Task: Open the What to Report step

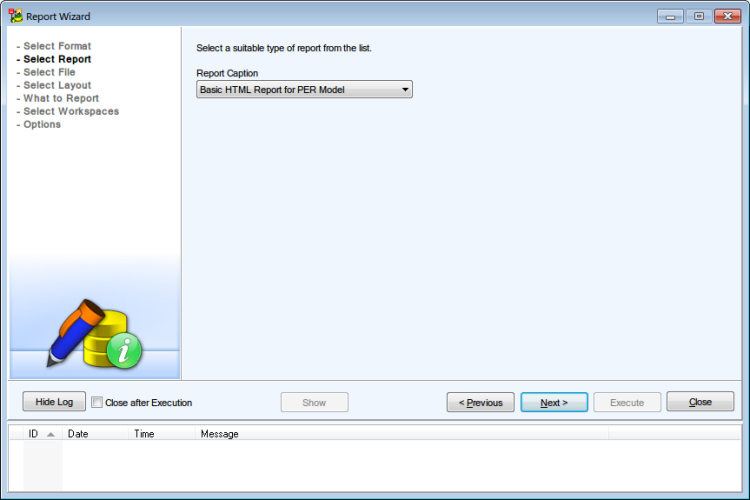Action: pos(61,98)
